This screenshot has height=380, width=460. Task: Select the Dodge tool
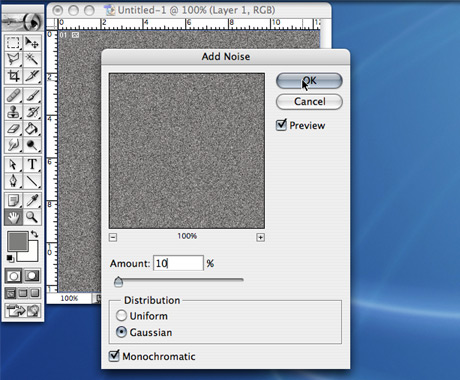coord(32,145)
